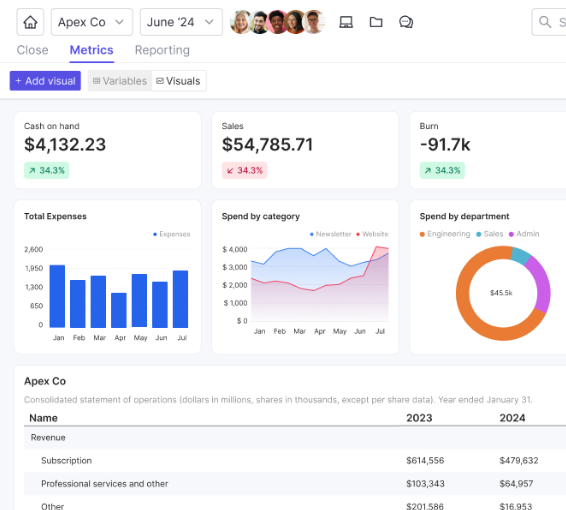
Task: Click the Cash on hand value $4,132.23
Action: [65, 144]
